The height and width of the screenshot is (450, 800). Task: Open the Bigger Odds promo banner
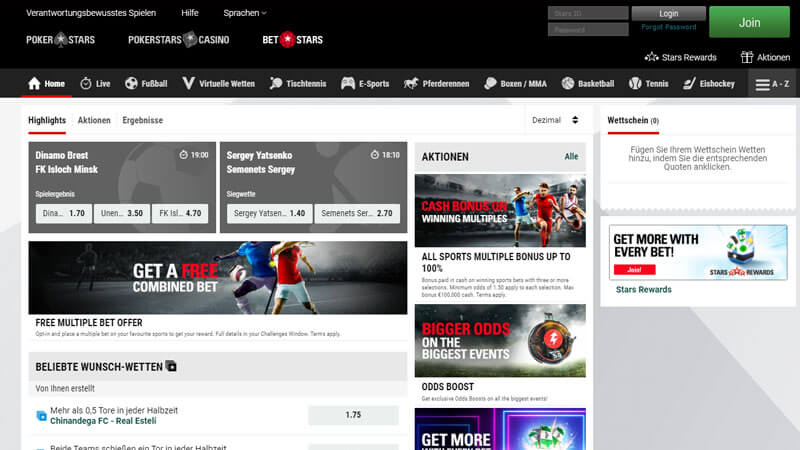tap(500, 341)
